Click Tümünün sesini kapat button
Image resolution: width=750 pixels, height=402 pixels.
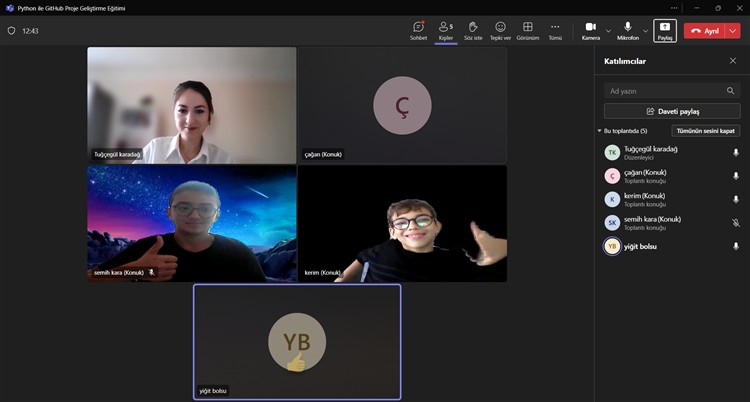[x=705, y=131]
